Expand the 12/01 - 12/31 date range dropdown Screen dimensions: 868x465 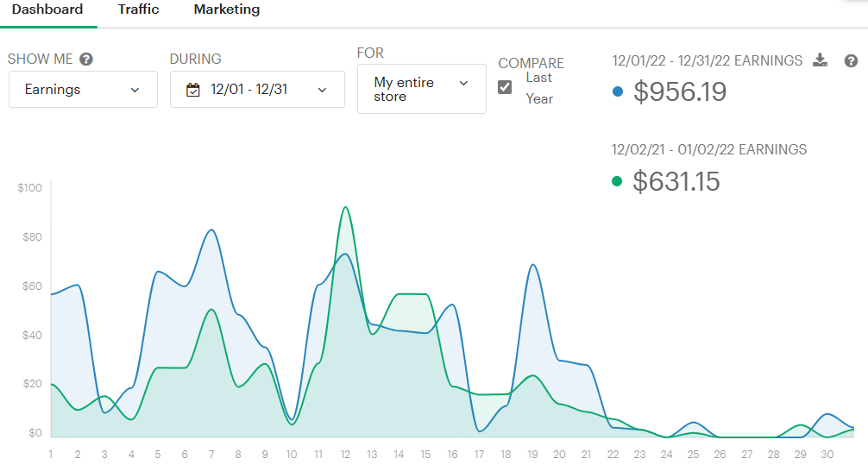click(x=257, y=90)
